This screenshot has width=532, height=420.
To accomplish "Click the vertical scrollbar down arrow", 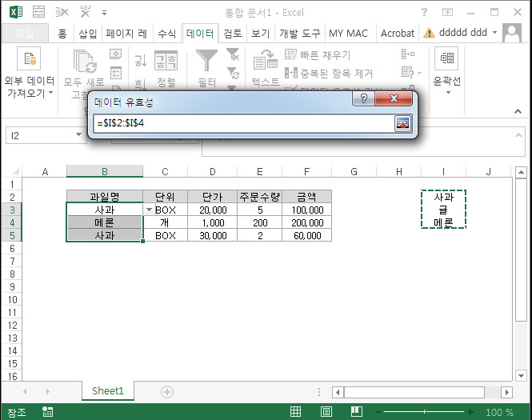I will pos(521,375).
